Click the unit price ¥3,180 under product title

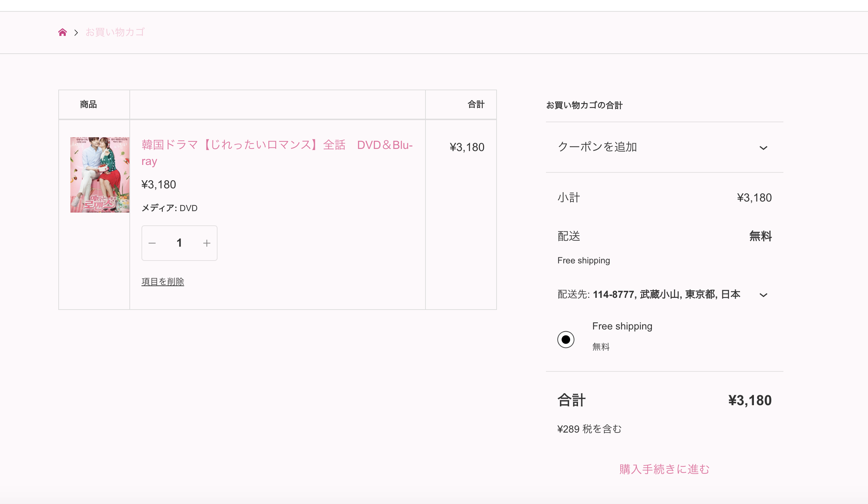(159, 184)
